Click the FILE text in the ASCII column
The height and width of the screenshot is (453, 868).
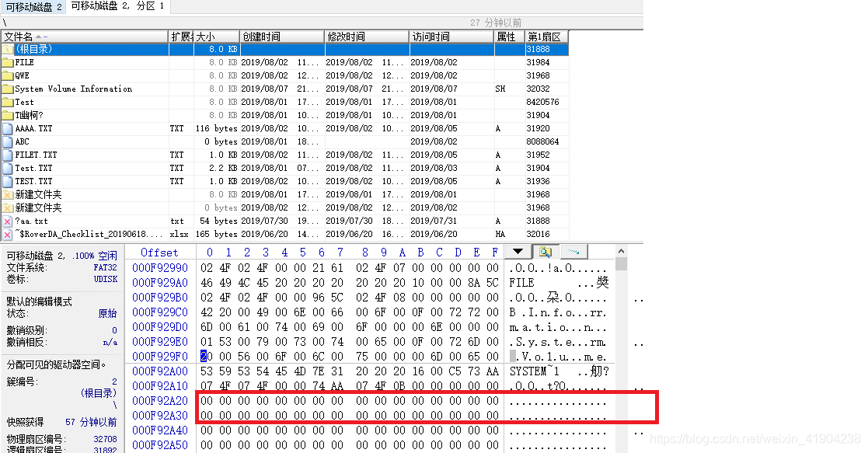pos(521,283)
